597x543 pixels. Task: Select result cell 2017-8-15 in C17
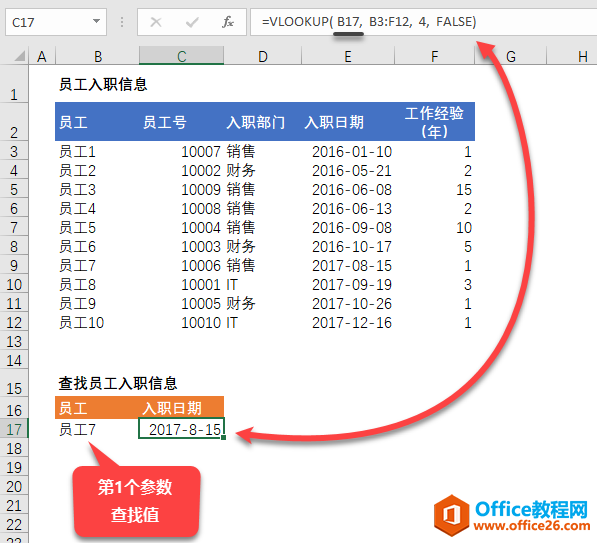[x=182, y=429]
